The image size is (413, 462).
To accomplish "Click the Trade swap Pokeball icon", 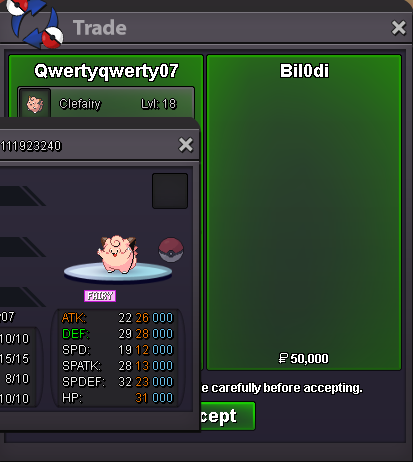I will pos(35,23).
